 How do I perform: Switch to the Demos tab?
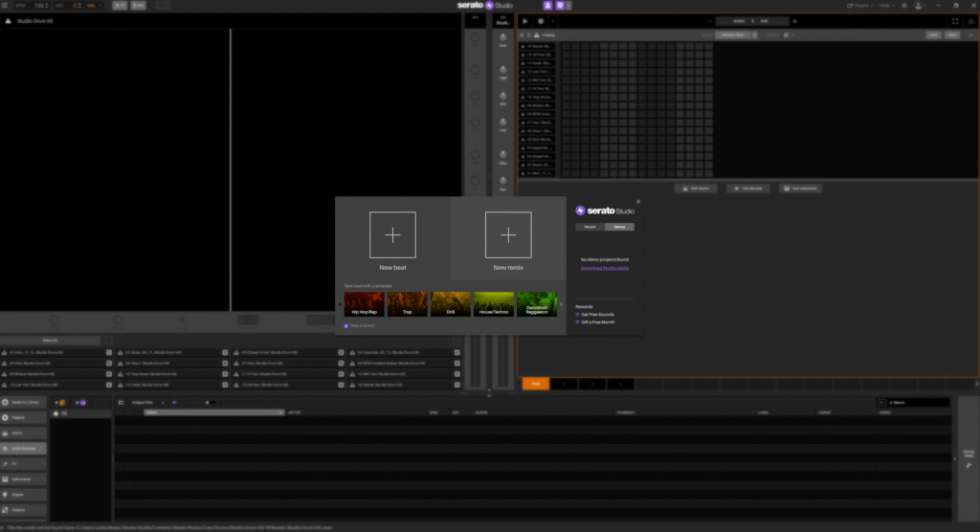619,227
